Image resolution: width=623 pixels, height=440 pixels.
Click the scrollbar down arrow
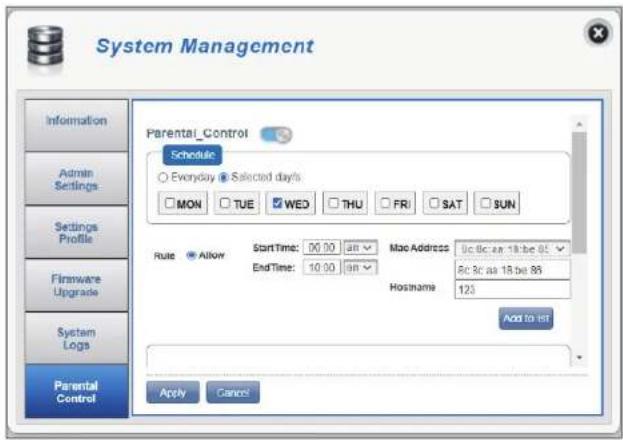point(579,357)
